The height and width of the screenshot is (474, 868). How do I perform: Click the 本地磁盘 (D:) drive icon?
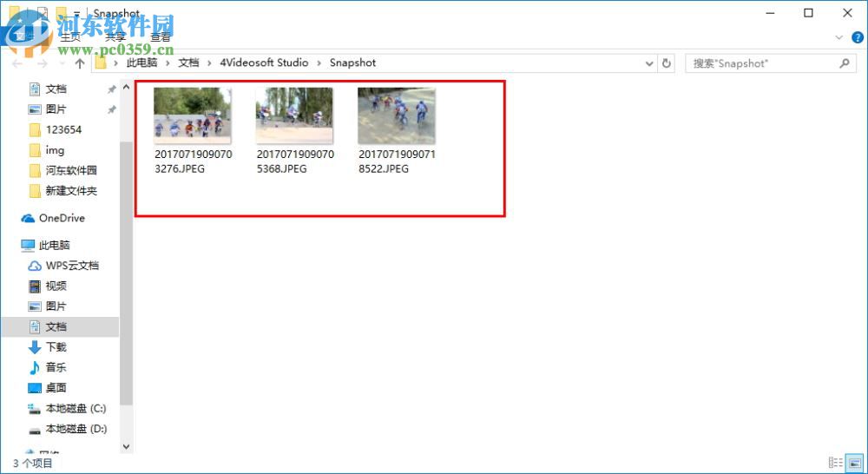click(35, 431)
